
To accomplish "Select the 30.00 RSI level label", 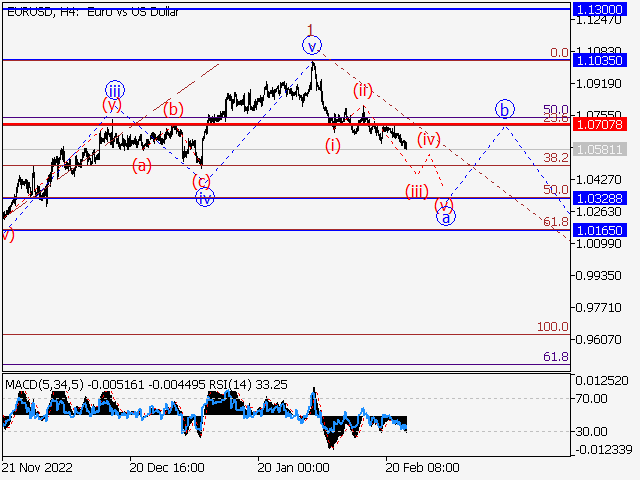I will tap(592, 431).
